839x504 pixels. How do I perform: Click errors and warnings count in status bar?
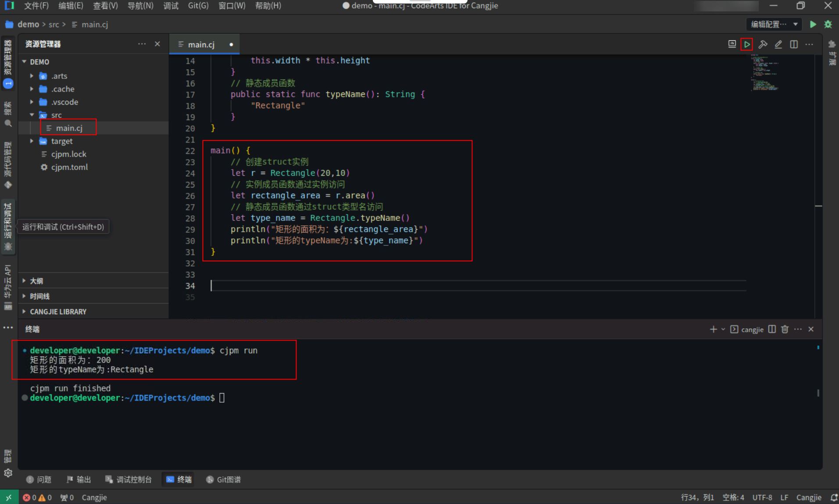click(x=37, y=497)
